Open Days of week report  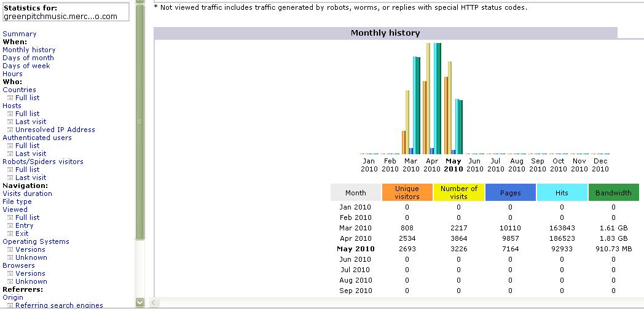(26, 66)
